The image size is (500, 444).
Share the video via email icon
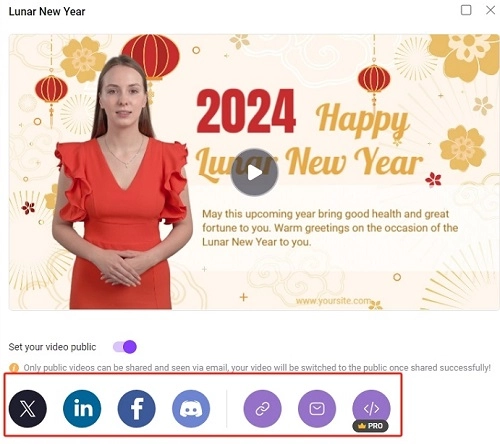(317, 408)
